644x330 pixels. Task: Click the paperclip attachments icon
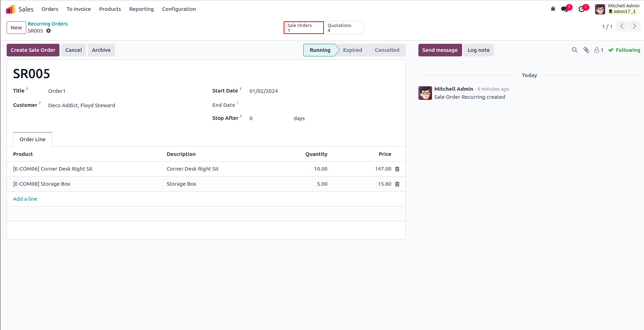(586, 50)
